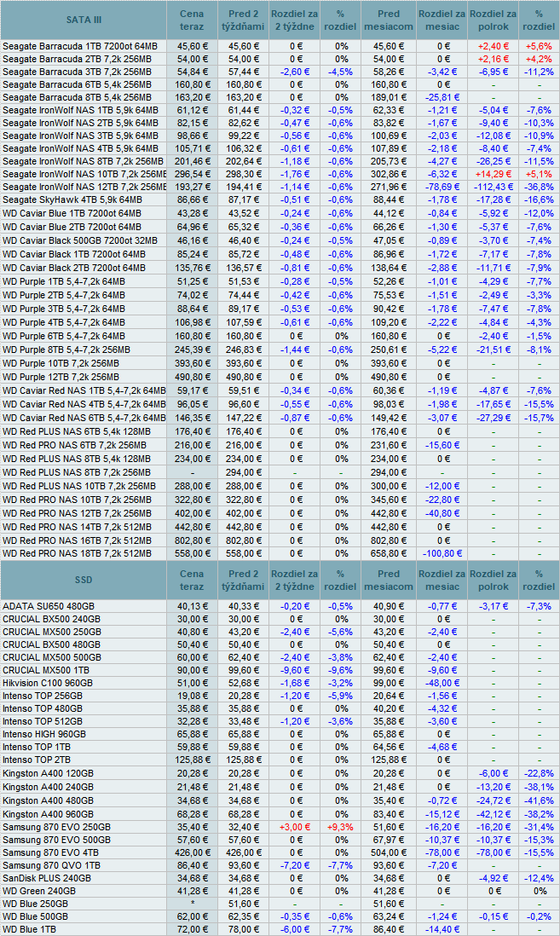Click -4,68 € in Intenso TOP 1TB row
The width and height of the screenshot is (560, 936).
coord(442,747)
